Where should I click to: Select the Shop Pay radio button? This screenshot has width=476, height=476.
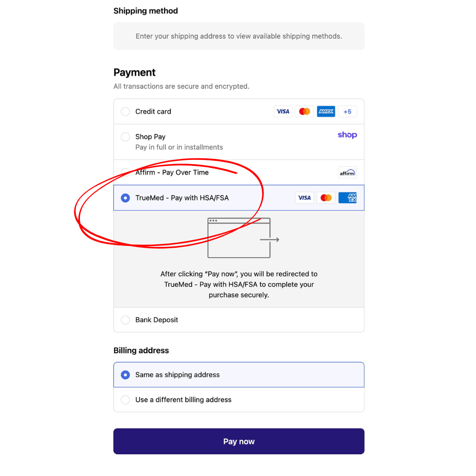pyautogui.click(x=126, y=137)
